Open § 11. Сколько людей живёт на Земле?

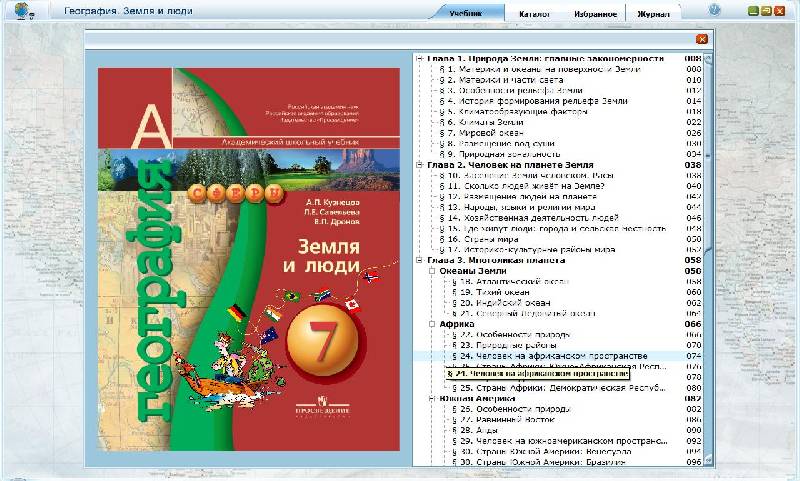coord(522,186)
